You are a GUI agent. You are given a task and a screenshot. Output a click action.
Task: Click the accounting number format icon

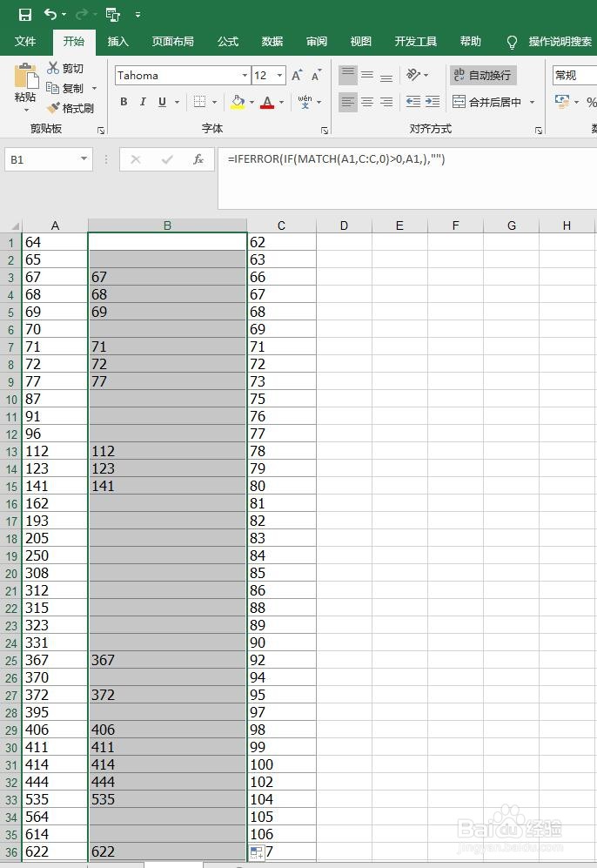coord(562,101)
